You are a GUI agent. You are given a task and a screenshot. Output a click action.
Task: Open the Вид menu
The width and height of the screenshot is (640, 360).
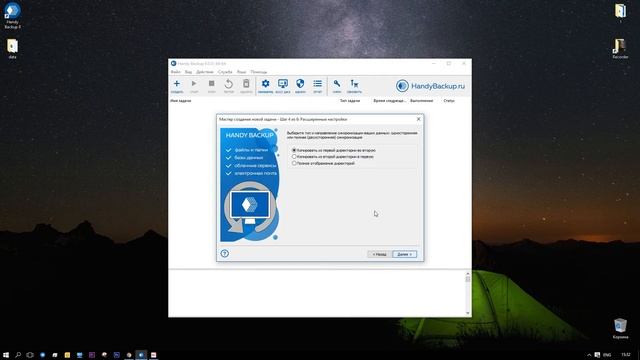188,72
